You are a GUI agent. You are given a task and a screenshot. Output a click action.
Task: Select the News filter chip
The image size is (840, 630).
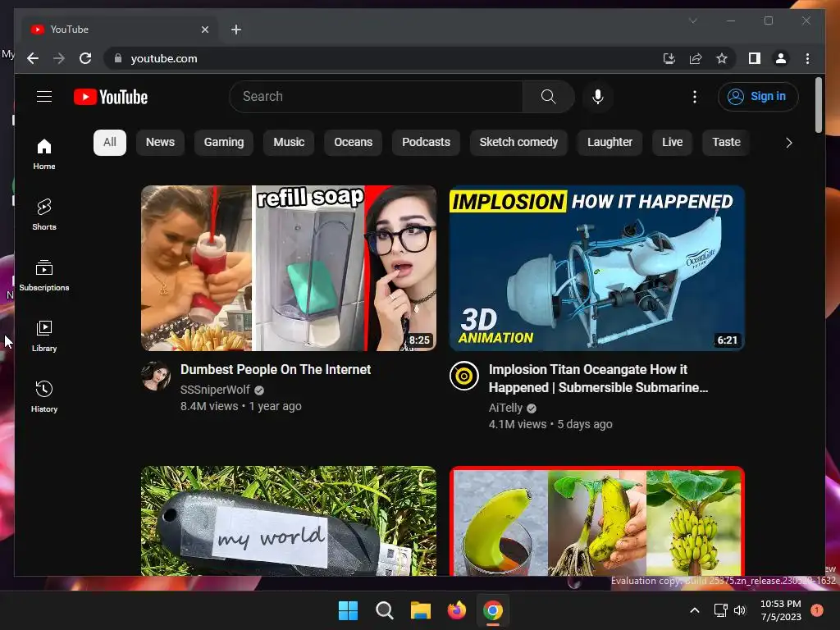pos(160,143)
